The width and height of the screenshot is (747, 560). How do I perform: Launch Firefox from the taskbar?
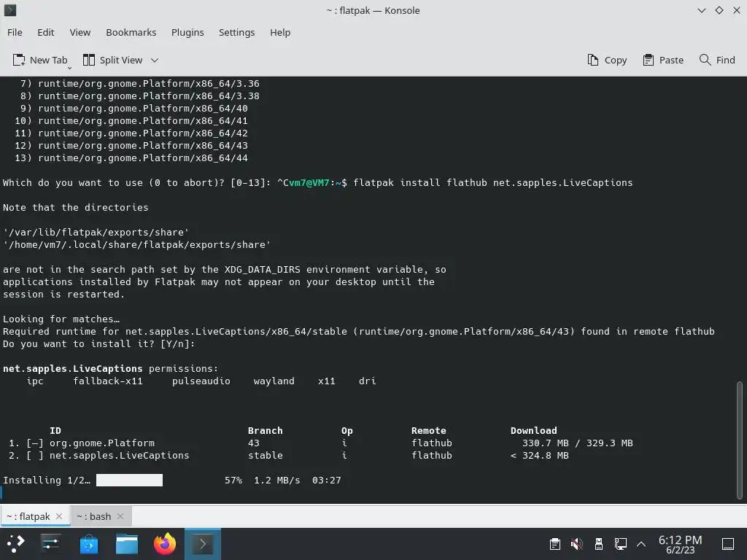click(x=165, y=544)
